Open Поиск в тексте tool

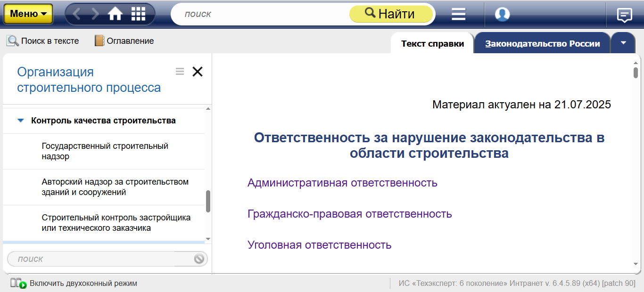click(42, 41)
